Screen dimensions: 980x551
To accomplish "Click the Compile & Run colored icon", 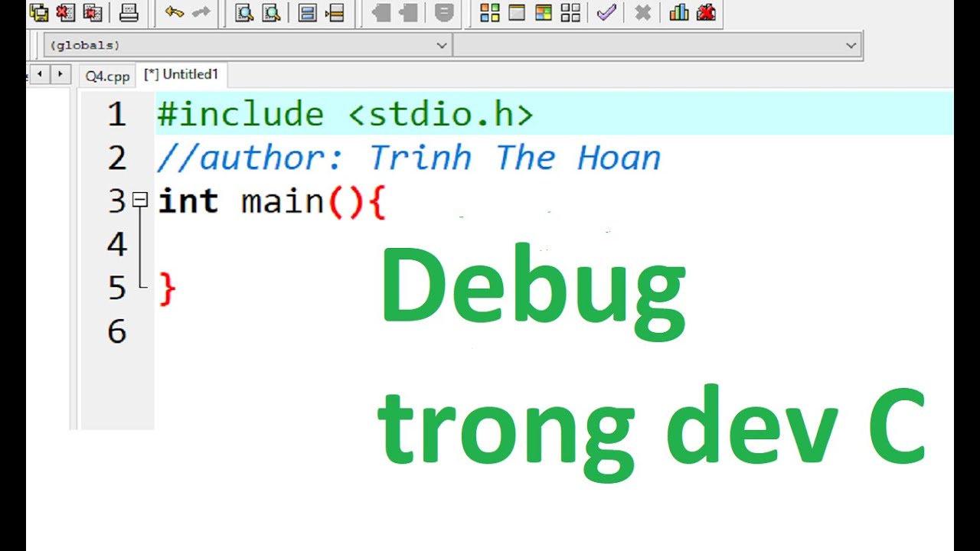I will 544,12.
